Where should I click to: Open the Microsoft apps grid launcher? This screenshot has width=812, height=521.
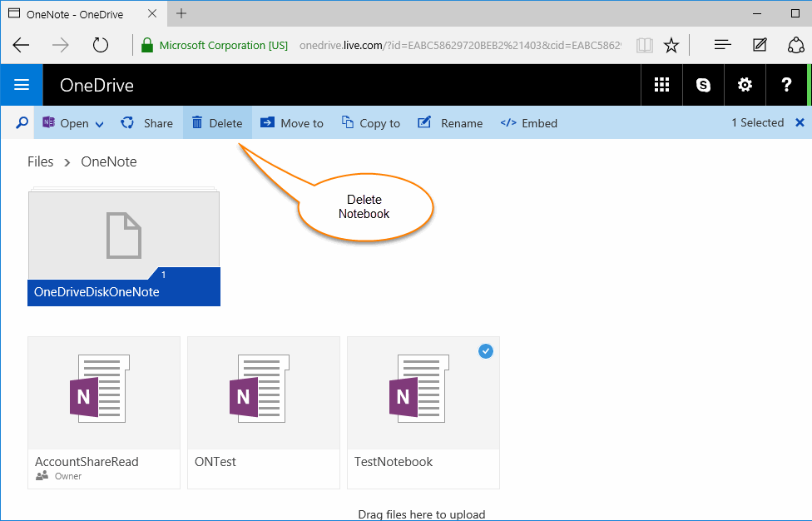tap(661, 84)
